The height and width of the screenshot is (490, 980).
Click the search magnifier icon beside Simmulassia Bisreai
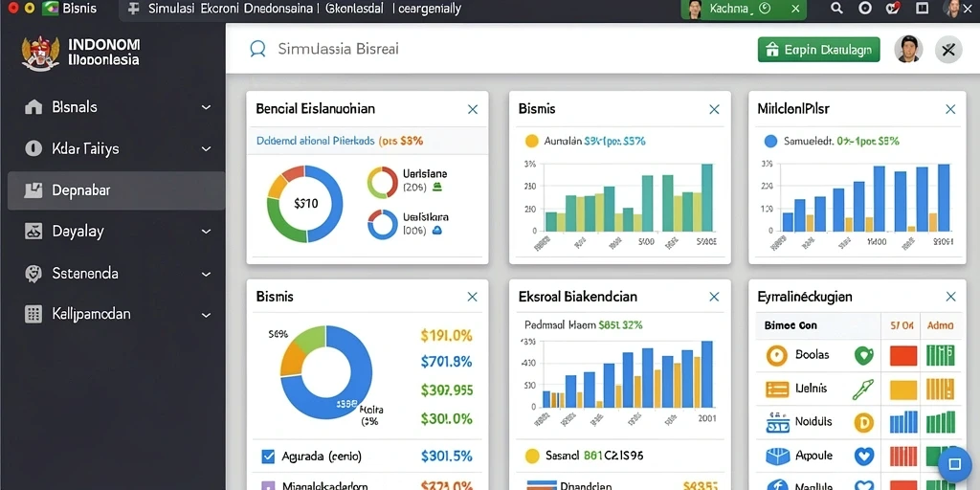257,50
